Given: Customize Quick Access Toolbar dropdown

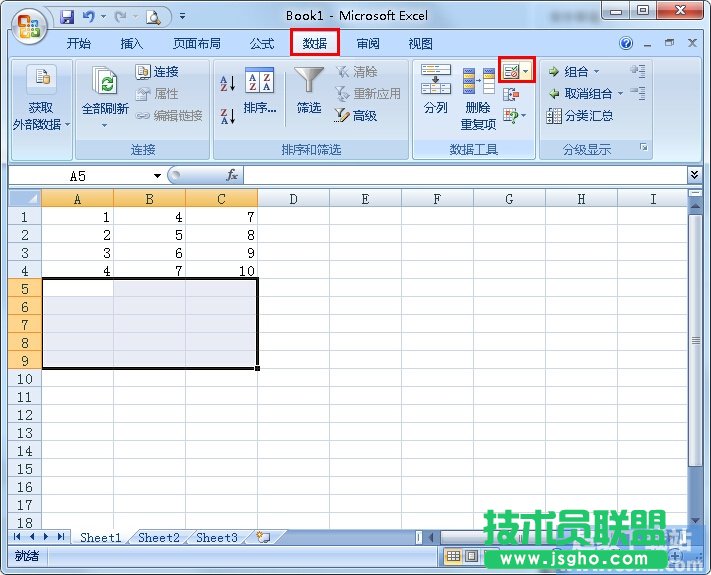Looking at the screenshot, I should point(182,16).
